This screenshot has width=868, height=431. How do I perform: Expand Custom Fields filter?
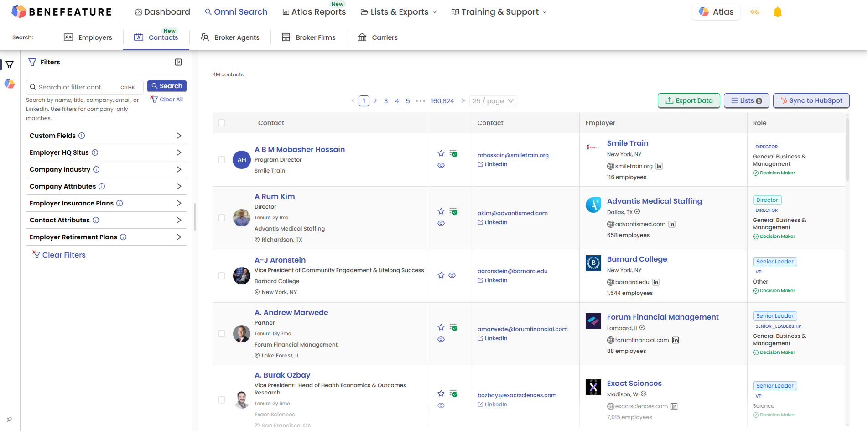[106, 136]
